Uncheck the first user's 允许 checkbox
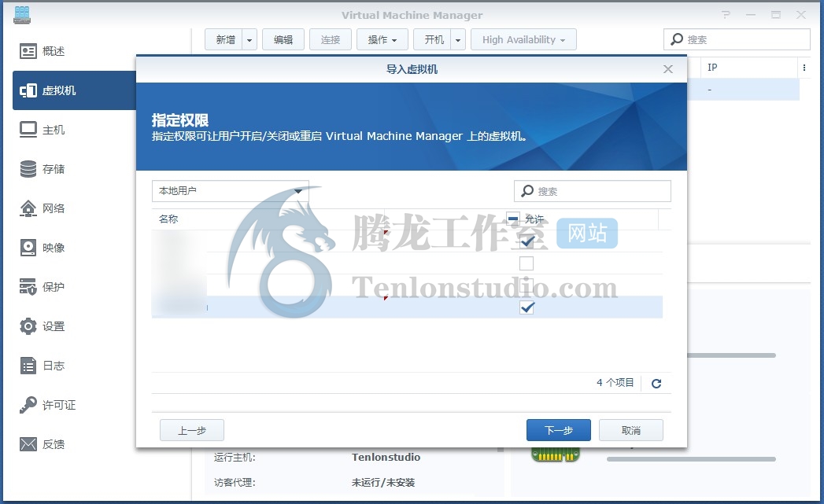Screen dimensions: 824x504 point(527,241)
